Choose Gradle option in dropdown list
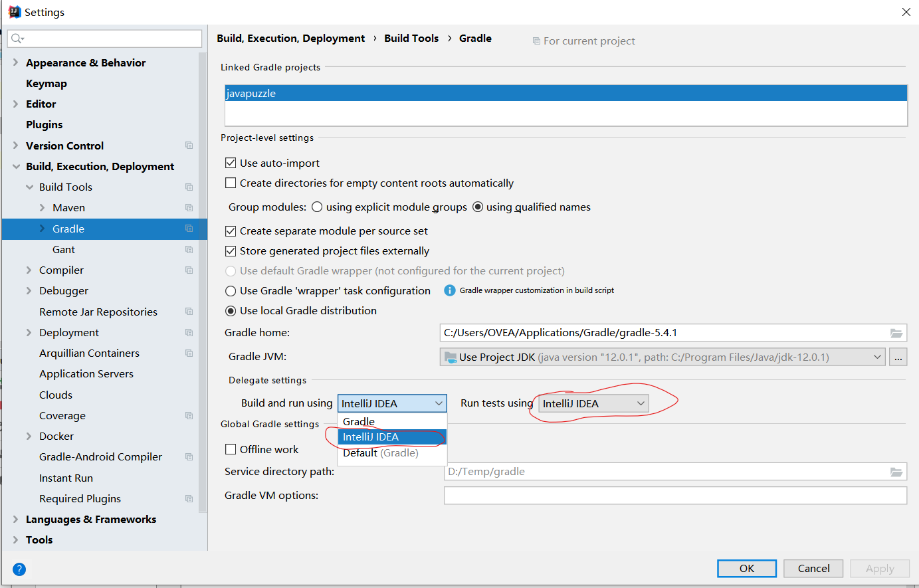 (x=392, y=421)
